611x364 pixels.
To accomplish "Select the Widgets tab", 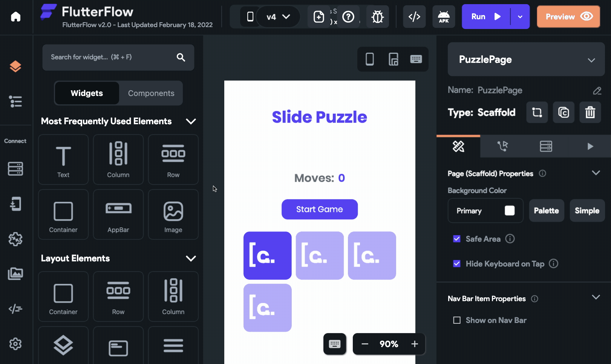I will [86, 93].
